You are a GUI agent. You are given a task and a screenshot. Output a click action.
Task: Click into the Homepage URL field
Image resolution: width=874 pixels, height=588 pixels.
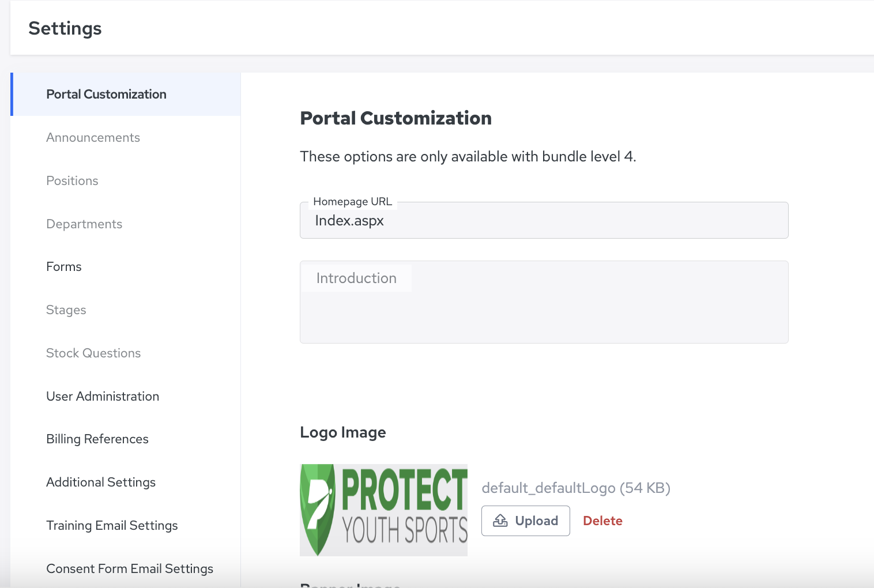tap(544, 220)
